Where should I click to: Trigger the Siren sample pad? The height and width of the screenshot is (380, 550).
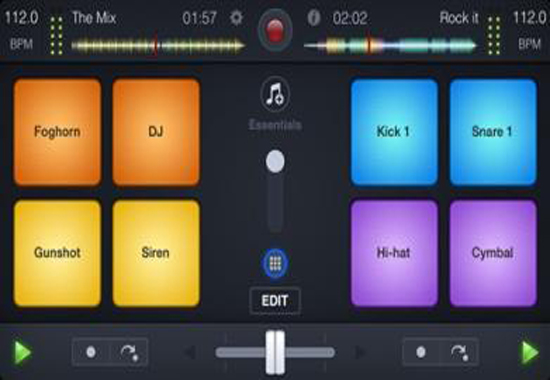[156, 253]
